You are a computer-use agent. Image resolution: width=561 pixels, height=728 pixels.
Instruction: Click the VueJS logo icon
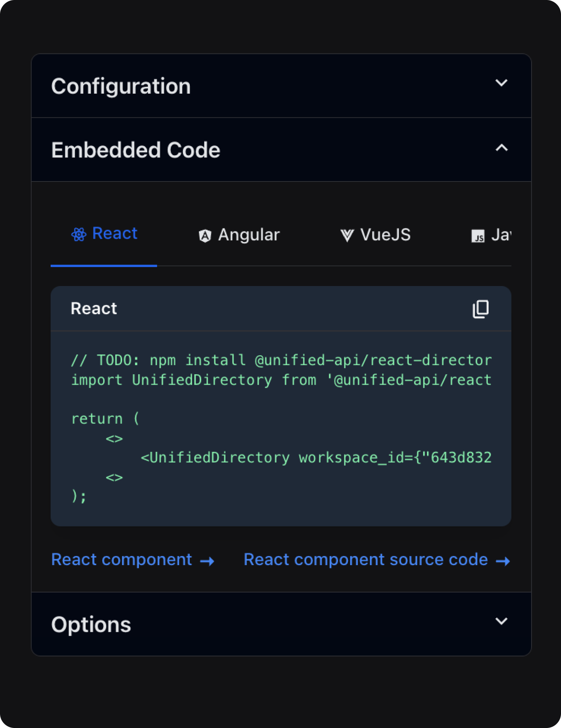pyautogui.click(x=347, y=235)
